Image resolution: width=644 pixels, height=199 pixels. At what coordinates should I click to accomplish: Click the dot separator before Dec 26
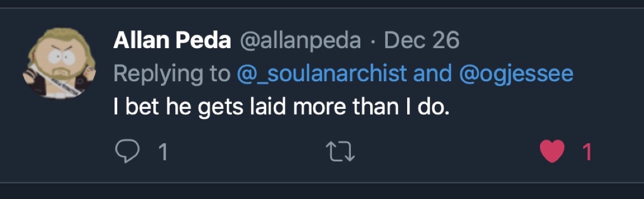[x=372, y=41]
